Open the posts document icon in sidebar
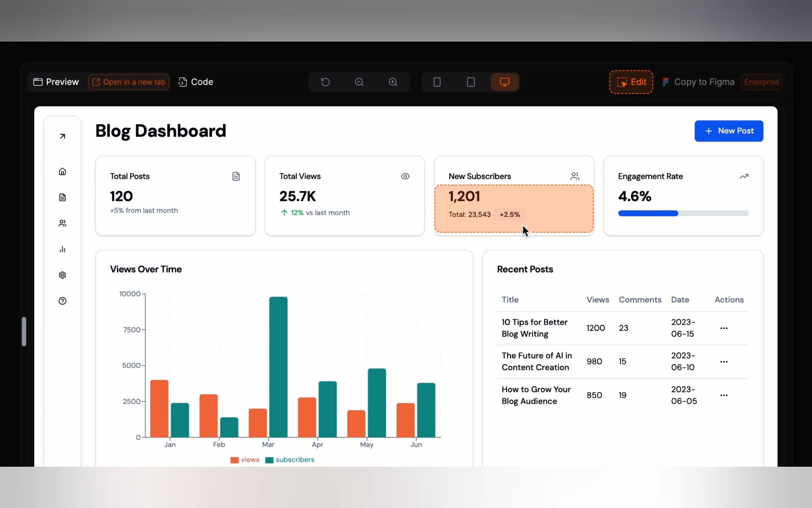 (62, 198)
